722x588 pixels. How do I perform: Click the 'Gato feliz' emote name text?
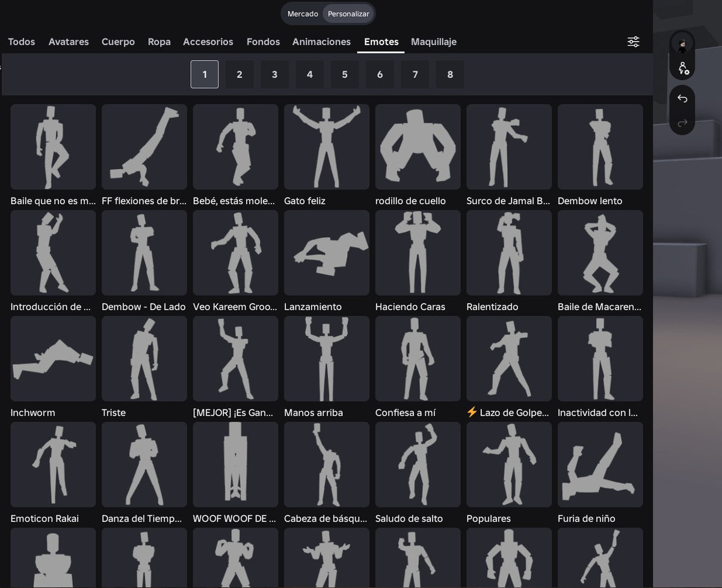click(304, 201)
